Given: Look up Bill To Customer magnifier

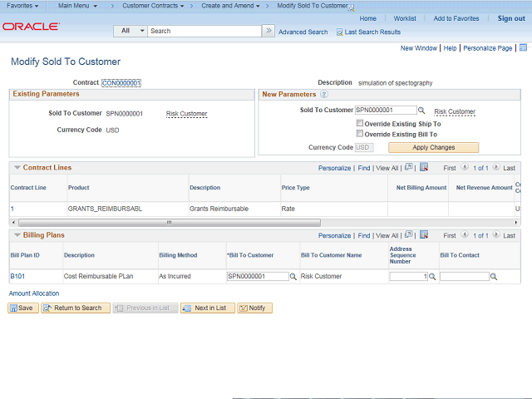Looking at the screenshot, I should coord(293,277).
